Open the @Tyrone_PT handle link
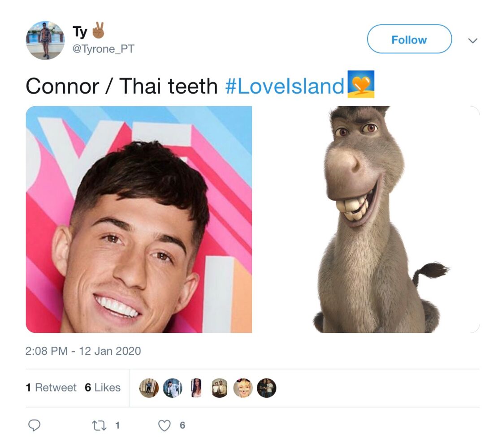Screen dimensions: 502x448 104,49
